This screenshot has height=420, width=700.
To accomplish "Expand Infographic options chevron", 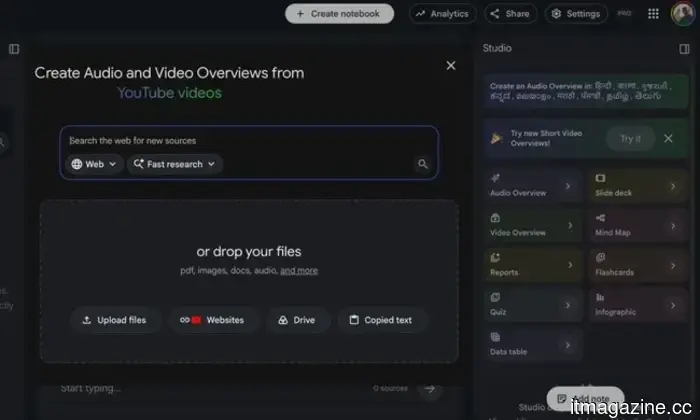I will tap(673, 305).
